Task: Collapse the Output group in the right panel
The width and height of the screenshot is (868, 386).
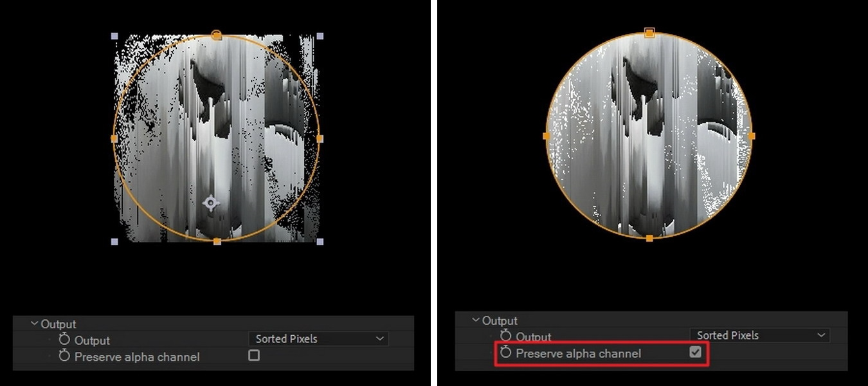Action: coord(475,320)
